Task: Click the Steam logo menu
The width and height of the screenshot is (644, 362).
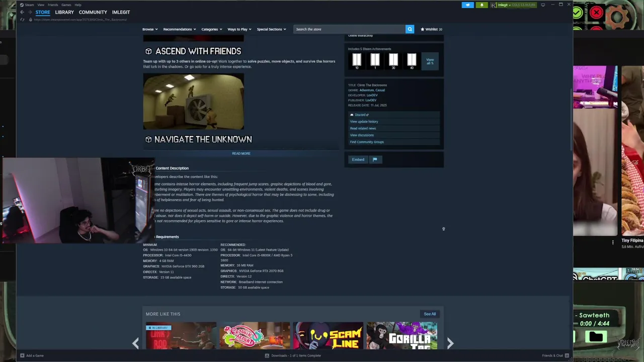Action: (x=27, y=5)
